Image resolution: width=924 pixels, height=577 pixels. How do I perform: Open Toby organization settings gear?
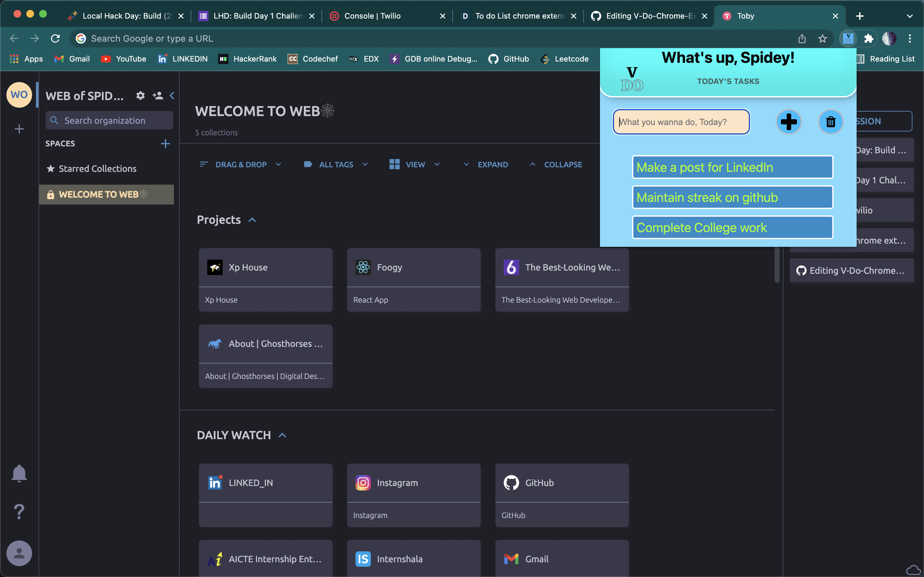point(141,96)
